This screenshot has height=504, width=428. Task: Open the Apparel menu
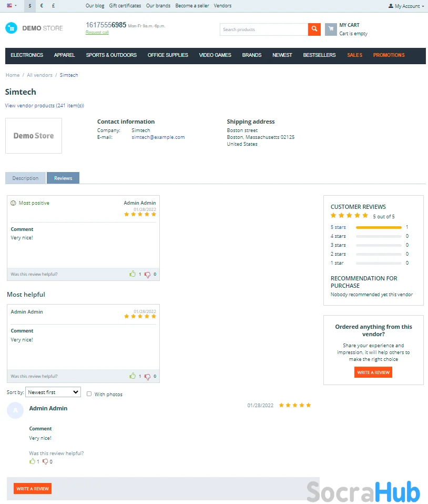(x=64, y=55)
